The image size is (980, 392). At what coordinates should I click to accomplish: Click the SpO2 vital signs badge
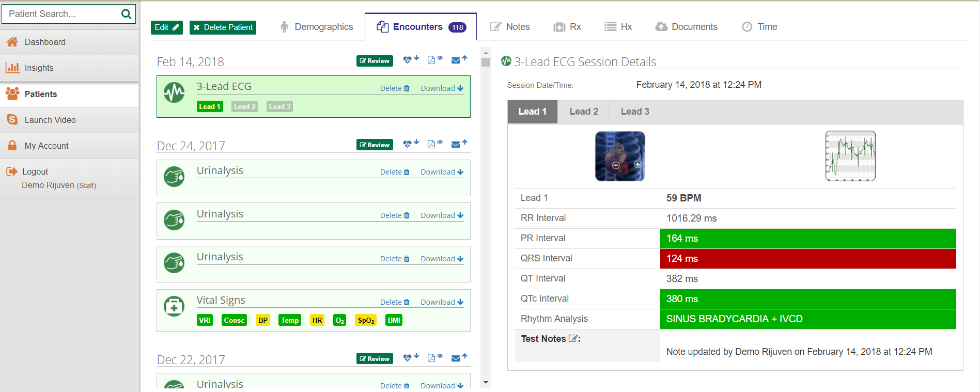[366, 320]
